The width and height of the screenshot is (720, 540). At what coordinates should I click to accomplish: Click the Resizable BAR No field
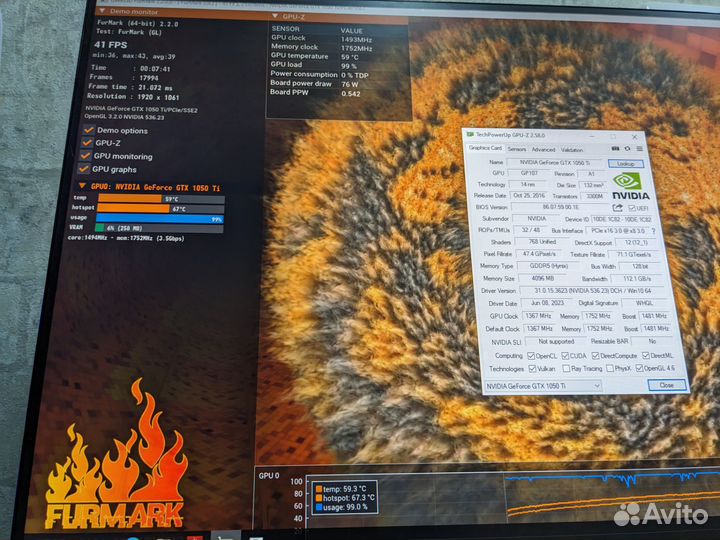coord(652,341)
